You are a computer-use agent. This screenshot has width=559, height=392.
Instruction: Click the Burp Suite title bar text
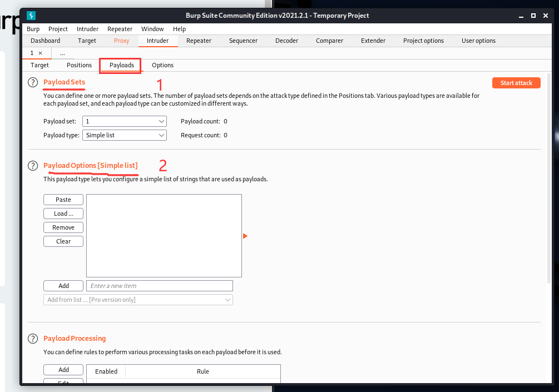point(277,16)
